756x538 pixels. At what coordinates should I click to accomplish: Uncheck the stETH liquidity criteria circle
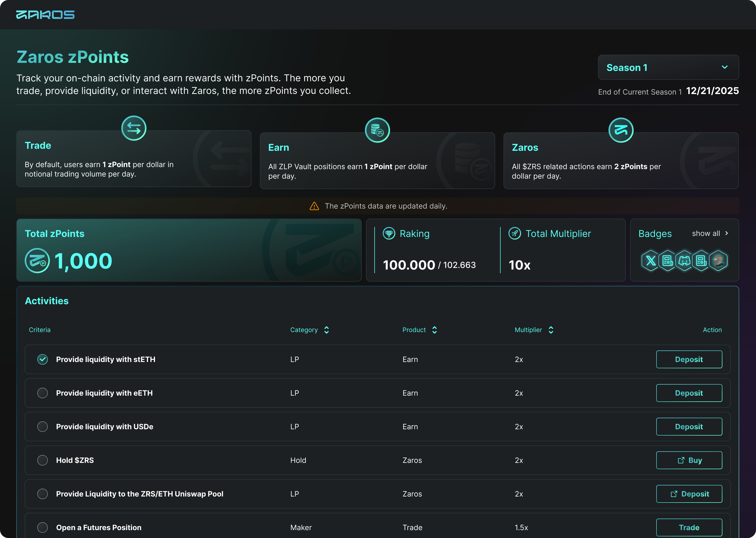tap(42, 359)
